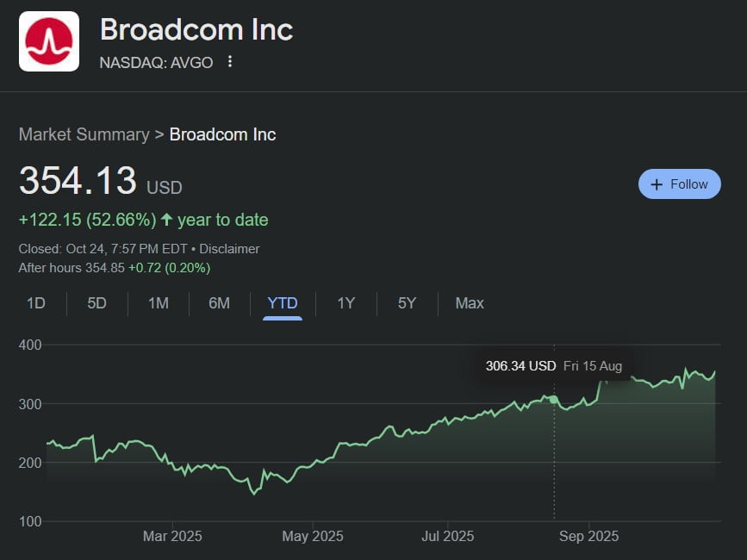Switch to the 1D chart range

click(x=36, y=303)
